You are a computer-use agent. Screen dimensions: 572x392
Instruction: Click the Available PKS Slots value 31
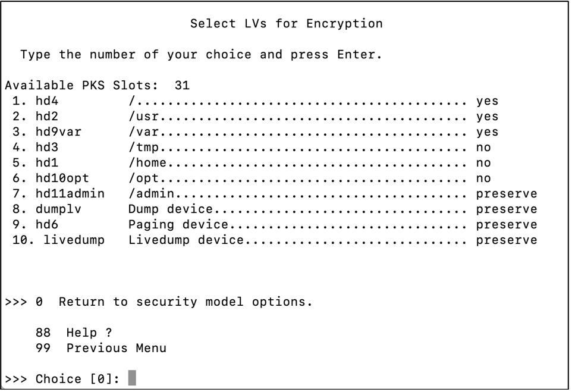pos(182,86)
